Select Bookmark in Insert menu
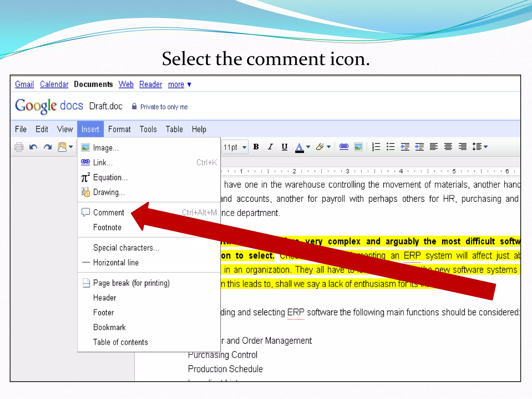532x399 pixels. [x=149, y=327]
